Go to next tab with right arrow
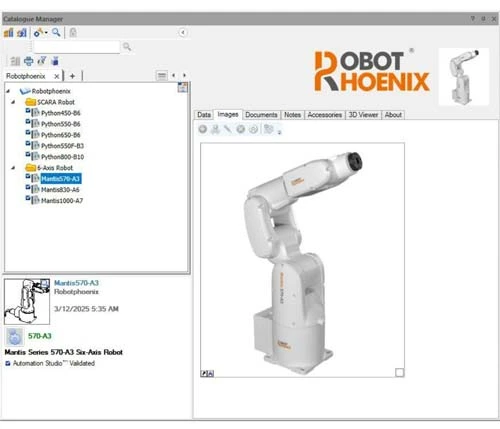Image resolution: width=500 pixels, height=429 pixels. point(184,76)
